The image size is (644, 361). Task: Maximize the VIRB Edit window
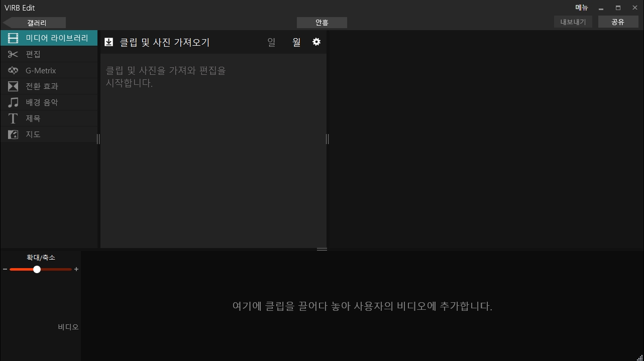coord(618,8)
